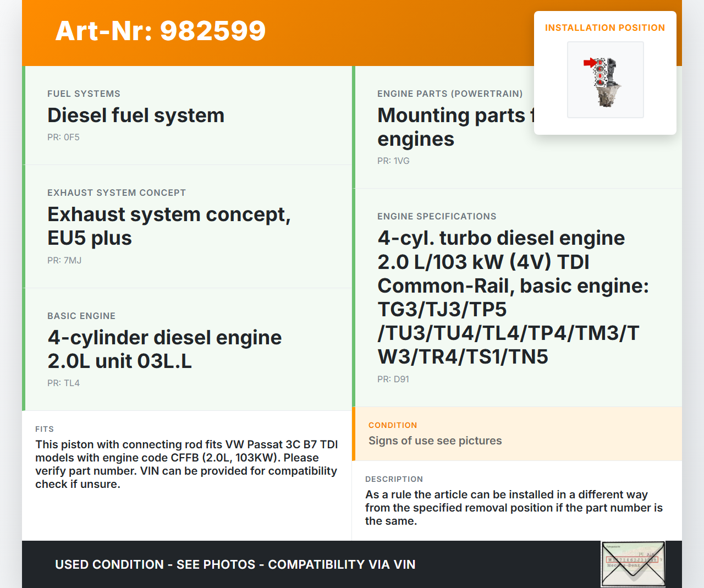Image resolution: width=704 pixels, height=588 pixels.
Task: Select the Diesel fuel system heading
Action: 136,116
